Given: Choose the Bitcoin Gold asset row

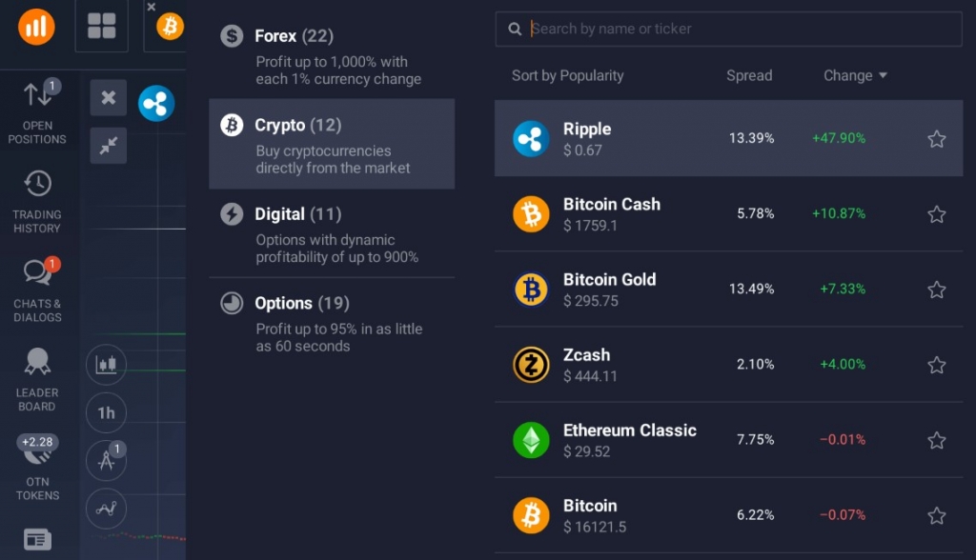Looking at the screenshot, I should pyautogui.click(x=728, y=290).
